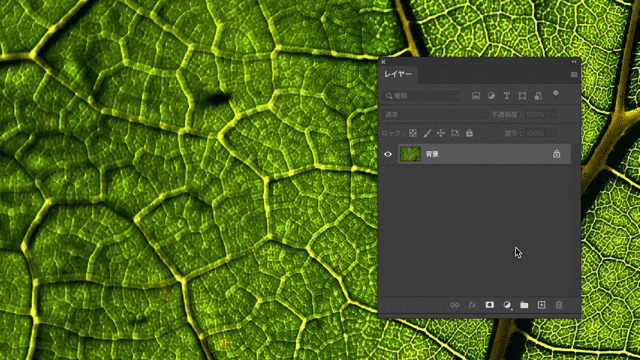Image resolution: width=640 pixels, height=360 pixels.
Task: Toggle layer filtering on/off switch
Action: [556, 94]
